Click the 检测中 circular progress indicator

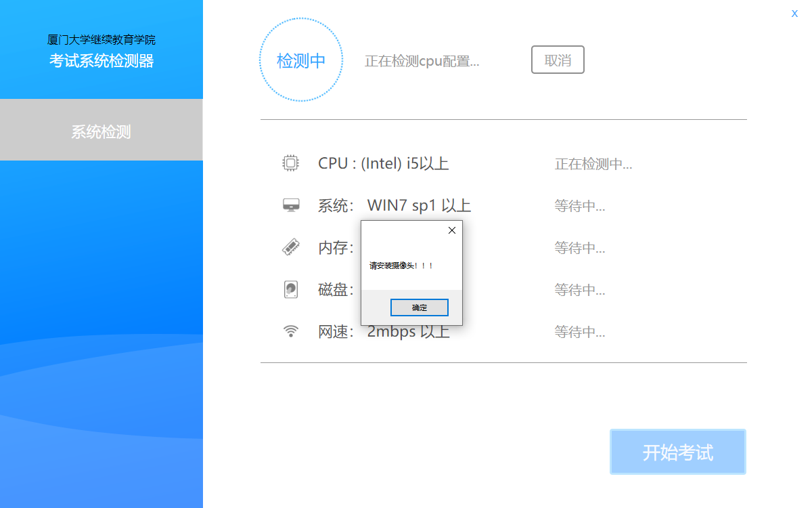pos(301,60)
